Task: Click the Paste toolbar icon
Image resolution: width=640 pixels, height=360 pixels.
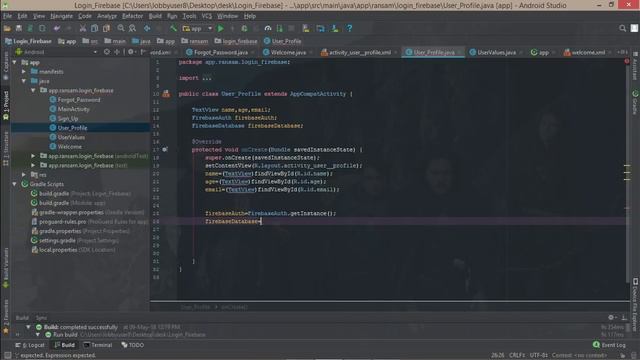Action: [x=106, y=29]
